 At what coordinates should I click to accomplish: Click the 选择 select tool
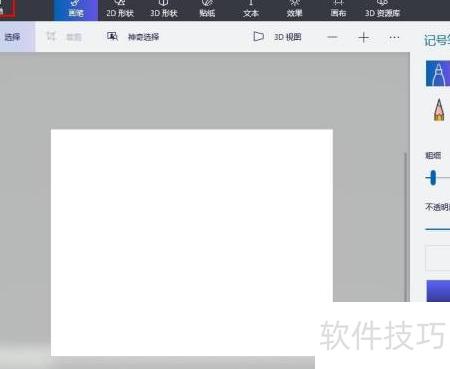point(17,37)
